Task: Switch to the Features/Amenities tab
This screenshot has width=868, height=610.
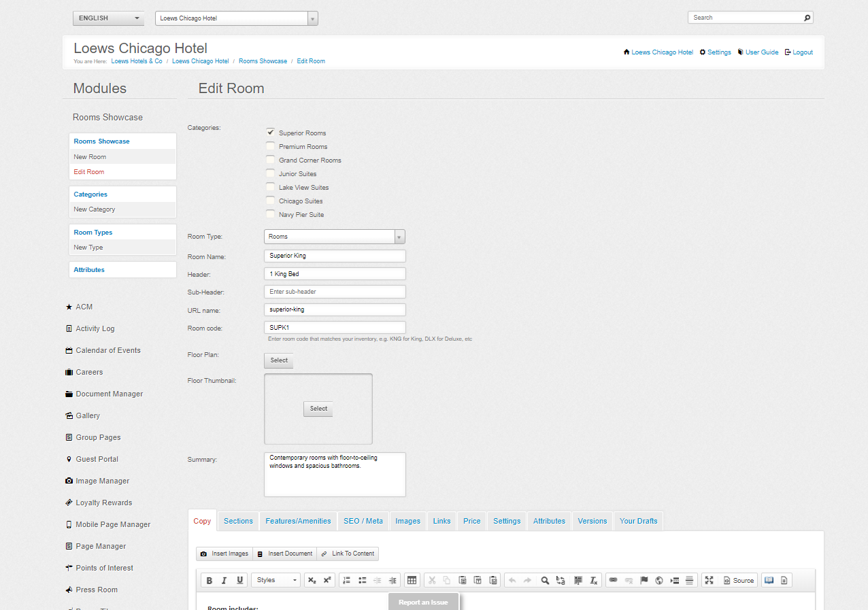Action: click(x=298, y=521)
